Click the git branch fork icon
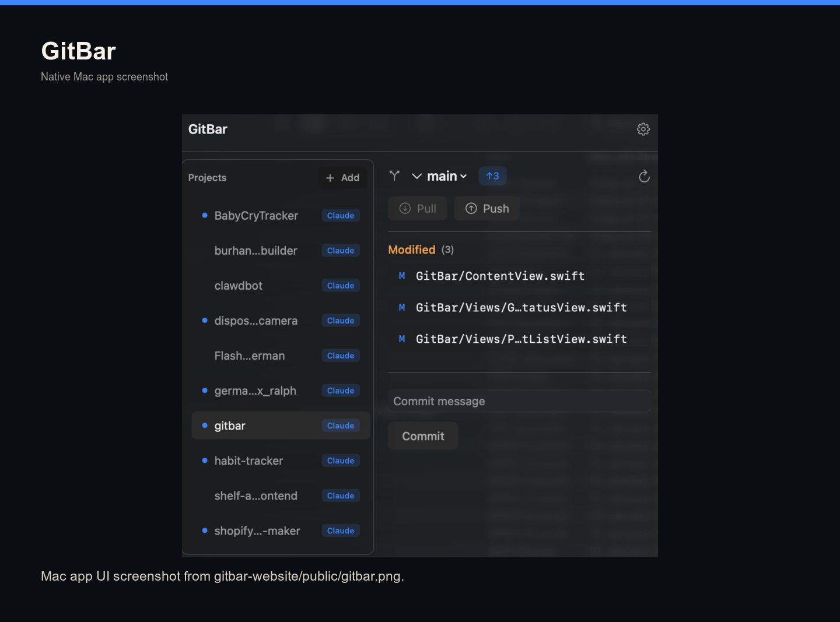The width and height of the screenshot is (840, 622). click(394, 176)
